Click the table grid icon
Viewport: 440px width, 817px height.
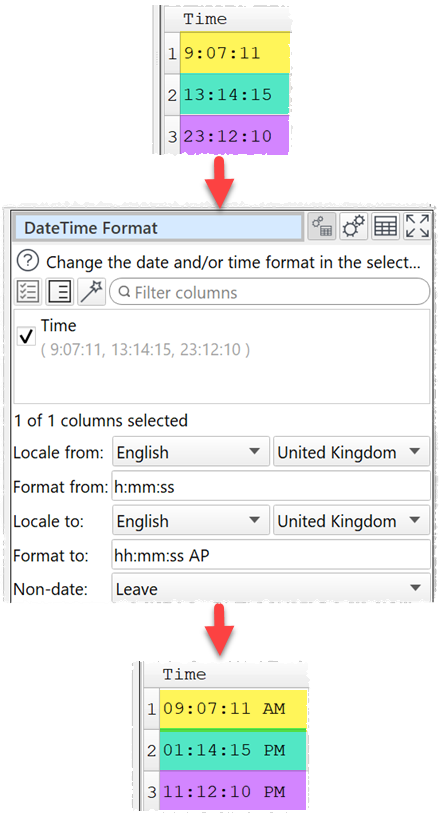386,227
